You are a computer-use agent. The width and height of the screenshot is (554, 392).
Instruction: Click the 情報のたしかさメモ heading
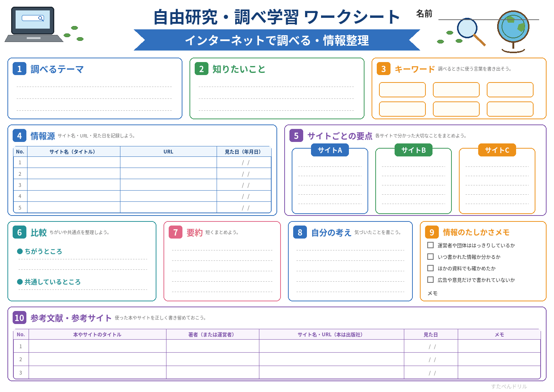(476, 232)
